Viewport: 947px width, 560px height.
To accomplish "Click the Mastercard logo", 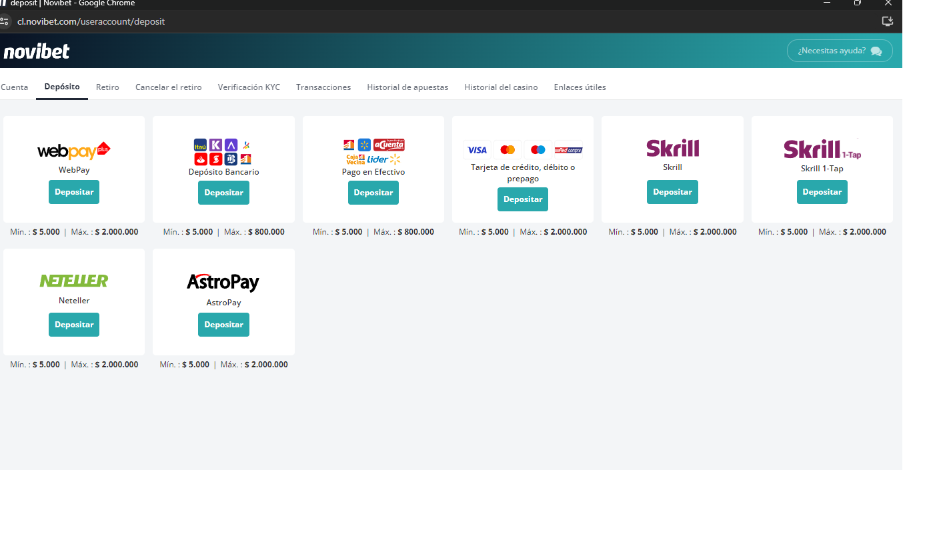I will 508,150.
